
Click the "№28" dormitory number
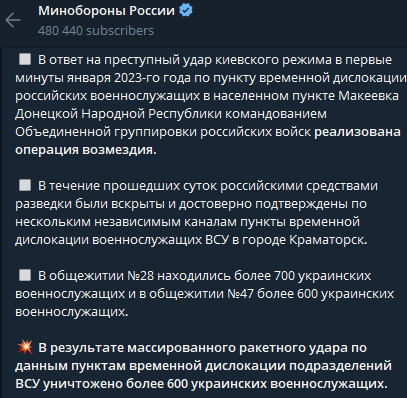pos(140,276)
